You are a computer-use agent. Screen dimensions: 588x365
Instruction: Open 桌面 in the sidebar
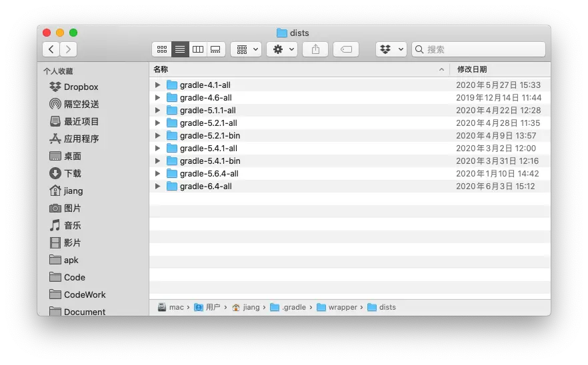tap(65, 156)
